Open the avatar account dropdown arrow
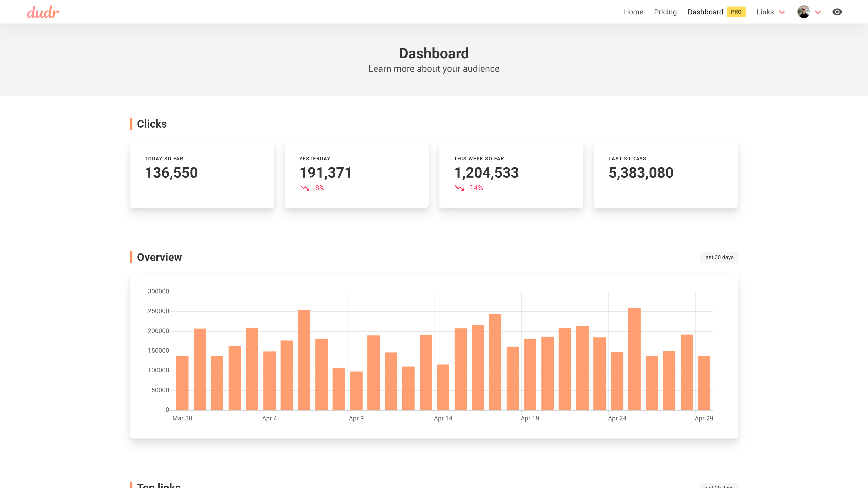868x488 pixels. click(818, 12)
